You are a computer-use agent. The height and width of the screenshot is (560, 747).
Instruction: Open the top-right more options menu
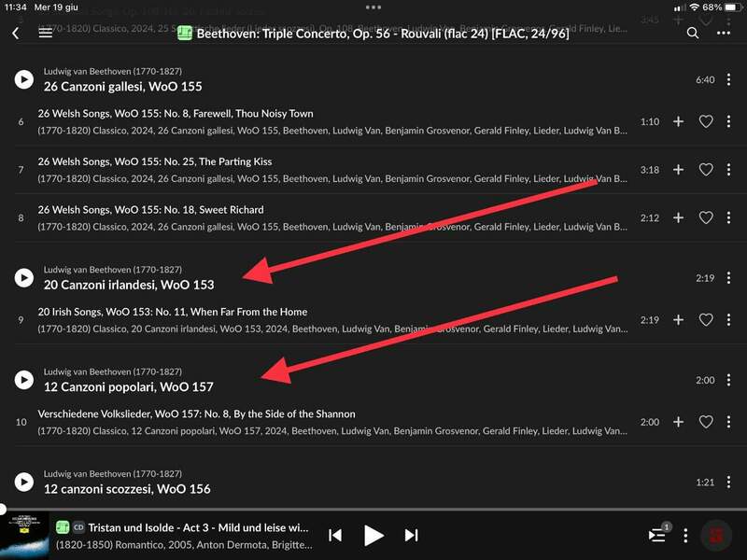723,33
